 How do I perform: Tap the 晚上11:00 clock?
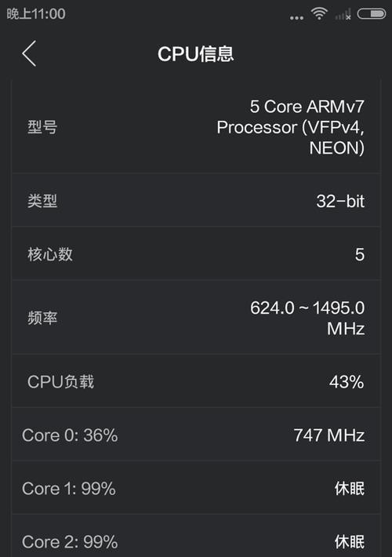point(36,14)
